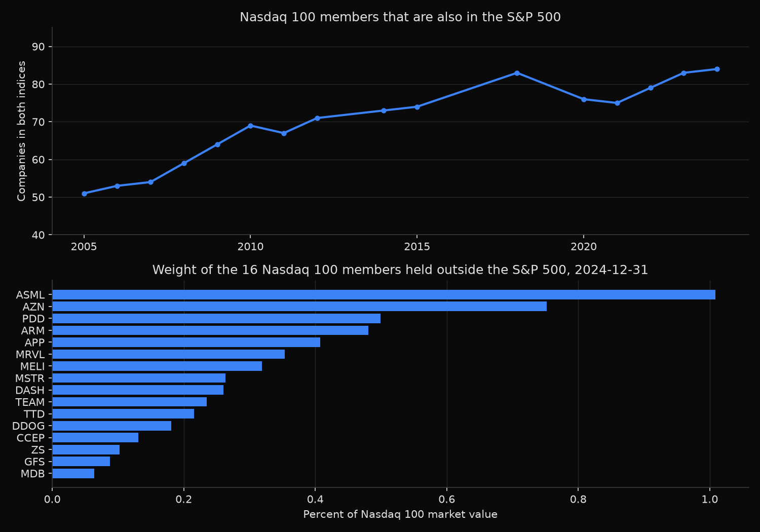
Task: Click the 40 y-axis tick label
Action: (39, 235)
